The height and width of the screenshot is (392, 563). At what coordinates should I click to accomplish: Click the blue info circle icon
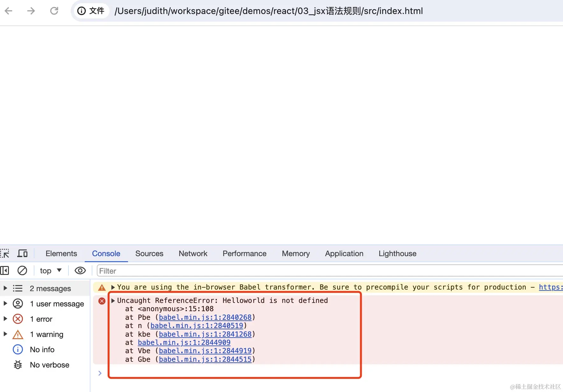click(18, 349)
